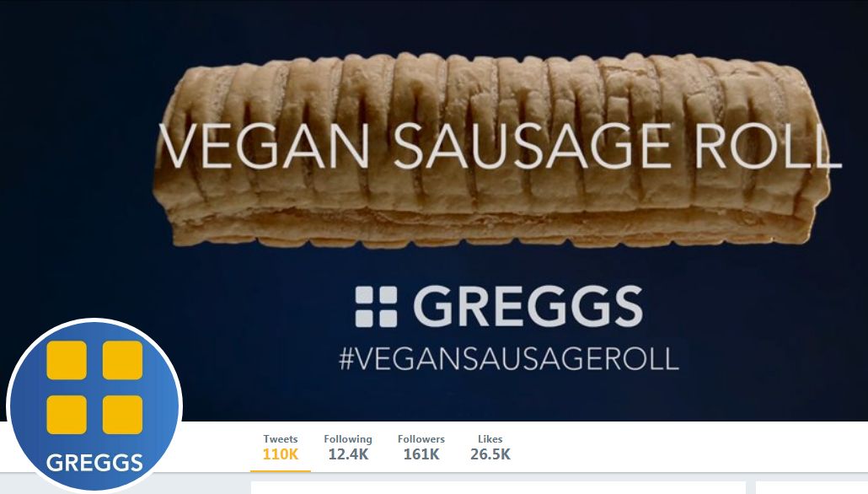
Task: Click the white four-square Greggs logo in banner
Action: click(x=377, y=306)
